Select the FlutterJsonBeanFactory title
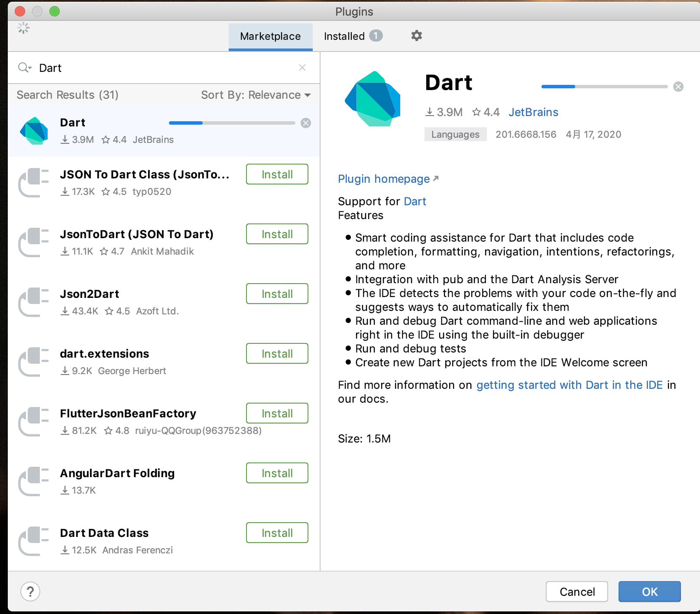The image size is (700, 614). click(128, 414)
